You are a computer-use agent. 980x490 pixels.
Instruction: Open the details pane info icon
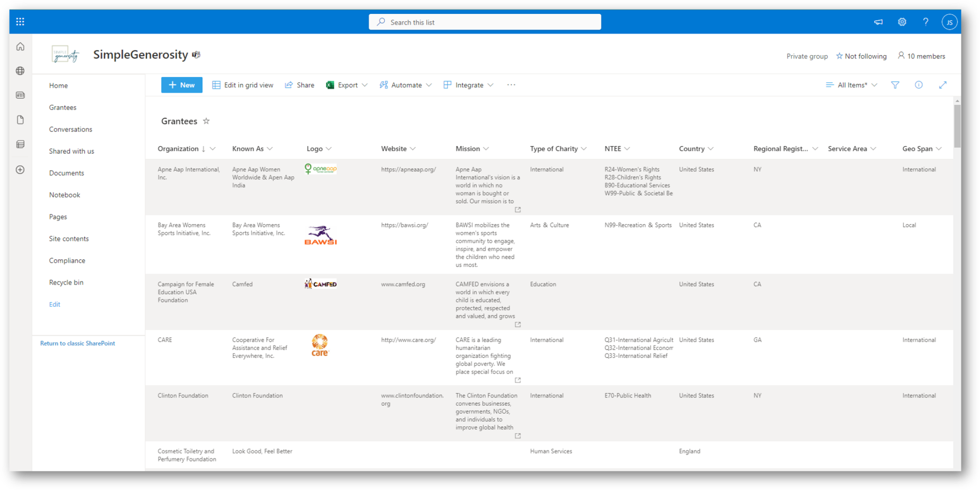click(919, 85)
